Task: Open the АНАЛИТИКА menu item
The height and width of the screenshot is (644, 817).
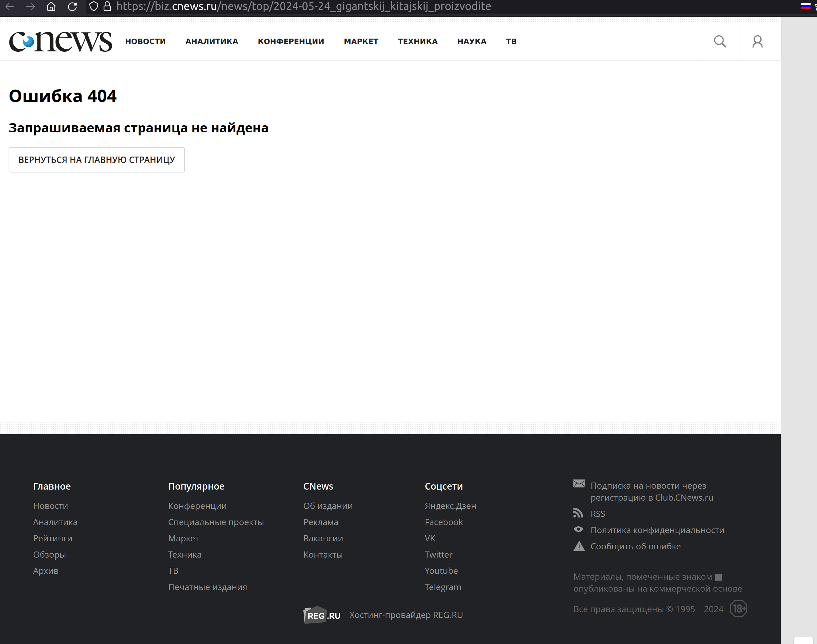Action: pos(212,41)
